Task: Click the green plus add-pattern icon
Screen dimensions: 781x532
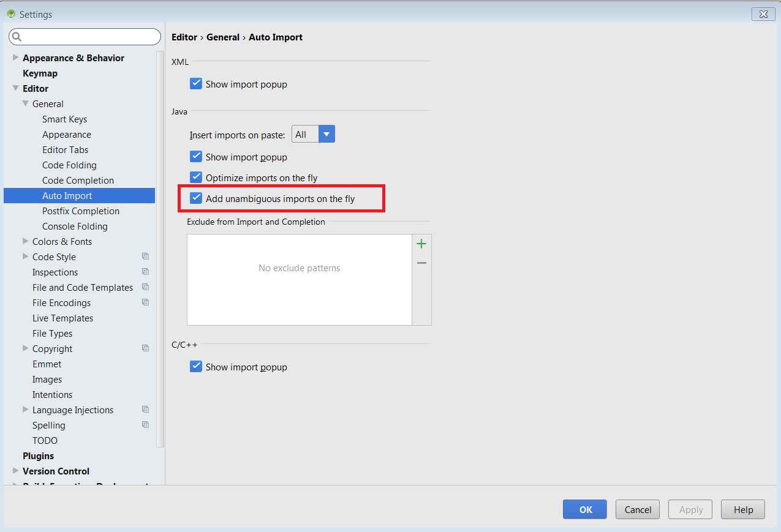Action: (x=421, y=244)
